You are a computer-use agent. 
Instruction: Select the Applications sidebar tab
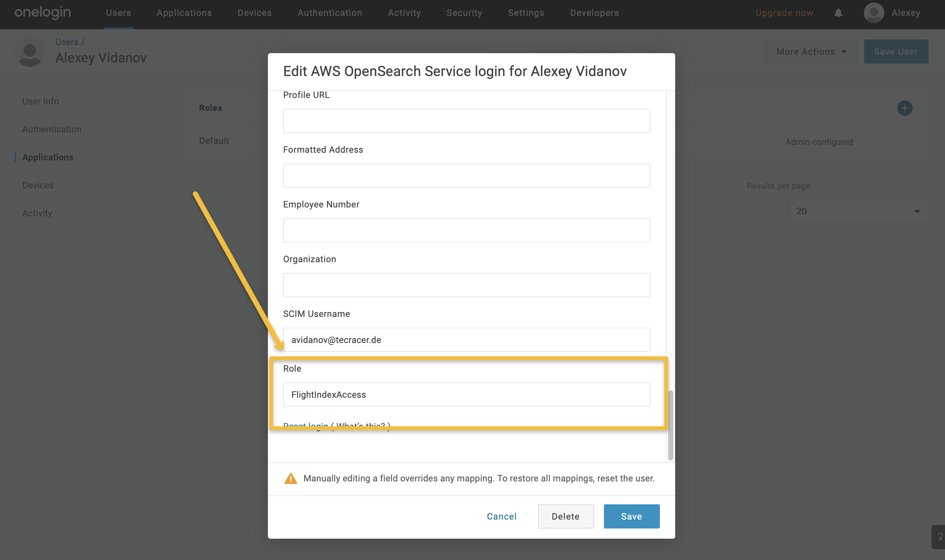tap(47, 157)
